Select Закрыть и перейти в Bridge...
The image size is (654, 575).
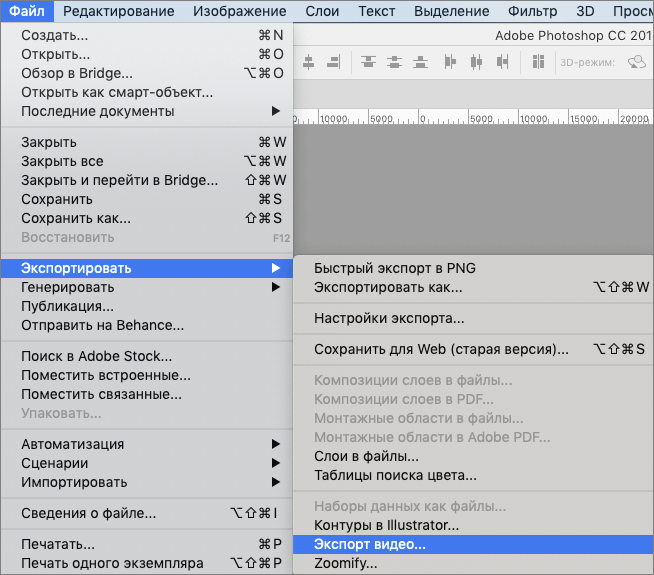(x=146, y=180)
